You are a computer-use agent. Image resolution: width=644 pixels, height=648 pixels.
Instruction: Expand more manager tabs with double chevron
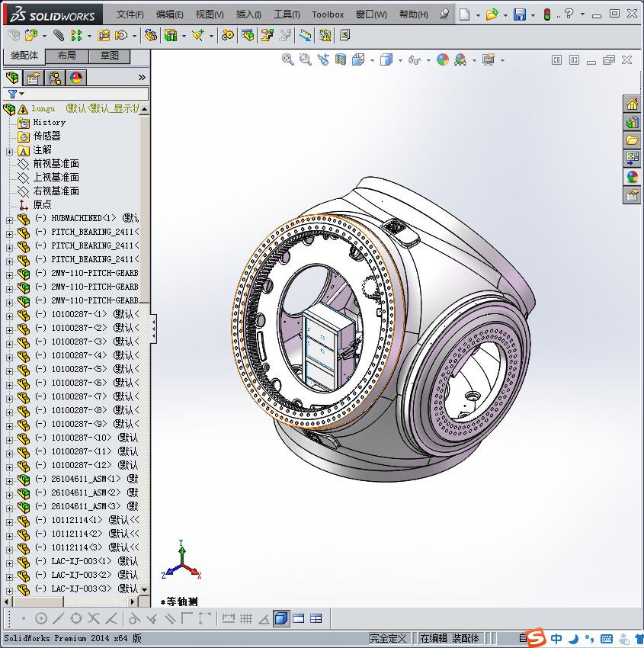(x=142, y=77)
